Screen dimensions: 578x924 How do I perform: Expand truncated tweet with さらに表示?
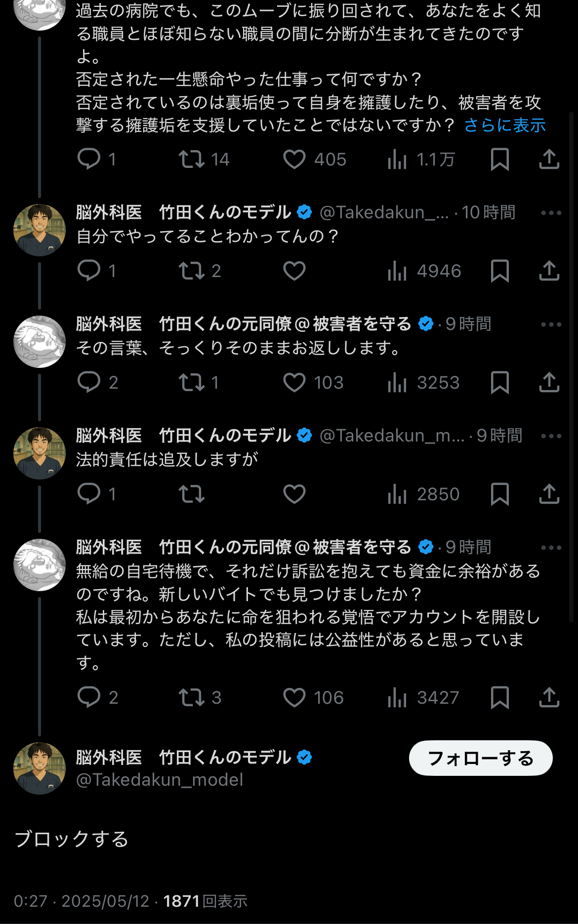pyautogui.click(x=504, y=125)
